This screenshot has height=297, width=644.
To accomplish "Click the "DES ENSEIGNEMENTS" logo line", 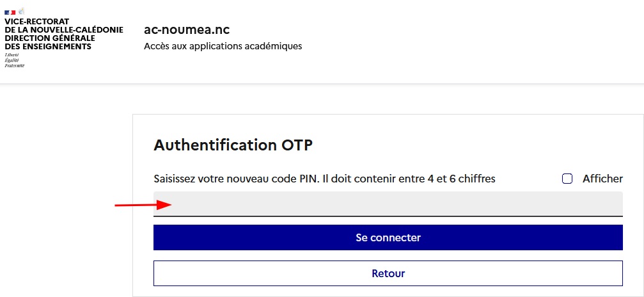I will point(48,46).
